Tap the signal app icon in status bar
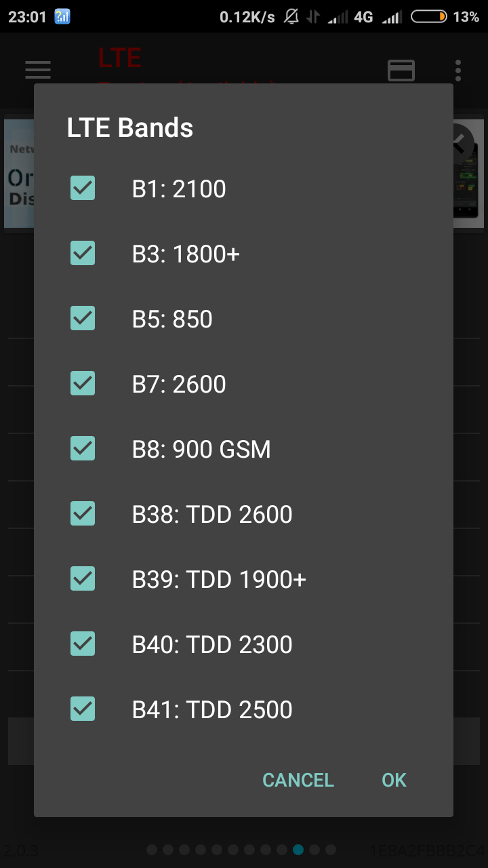Viewport: 488px width, 868px height. click(x=62, y=17)
